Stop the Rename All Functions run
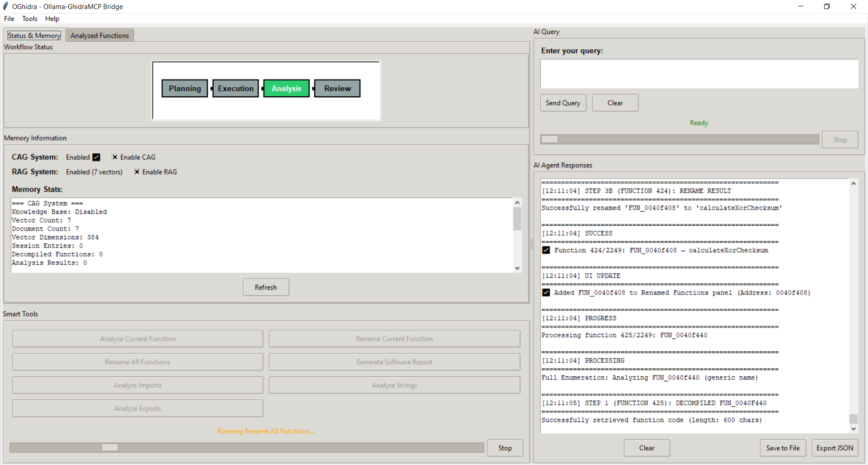This screenshot has width=868, height=465. tap(505, 448)
